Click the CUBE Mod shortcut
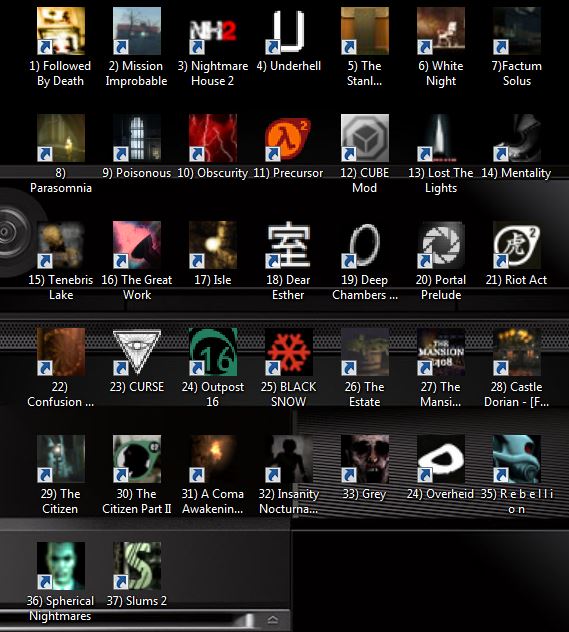 [365, 138]
